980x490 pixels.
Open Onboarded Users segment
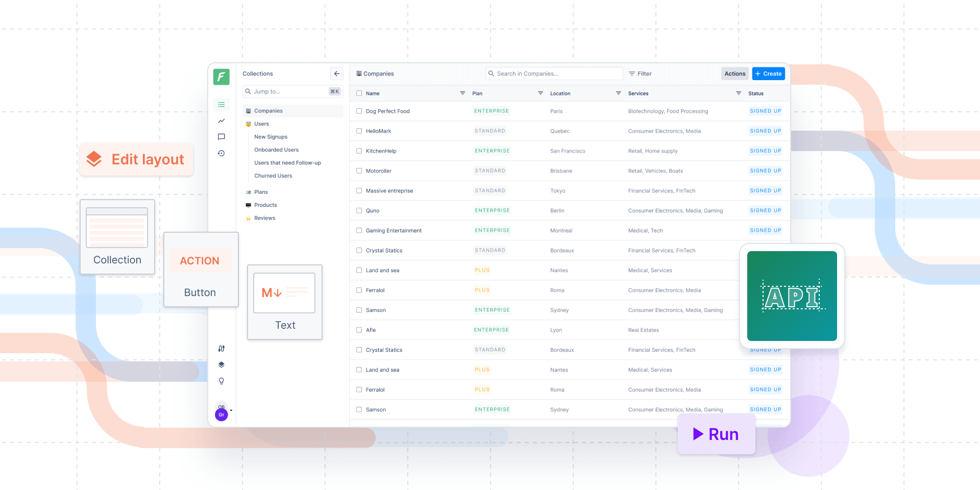[x=276, y=150]
